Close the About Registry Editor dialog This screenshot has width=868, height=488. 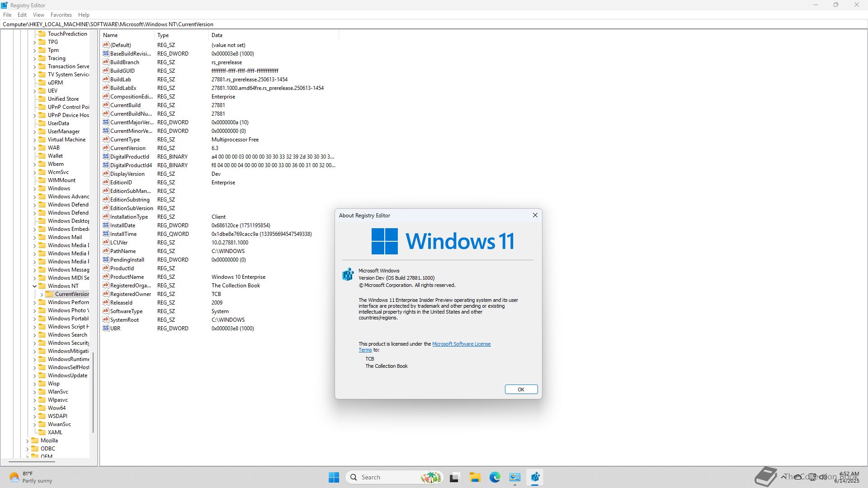click(535, 215)
